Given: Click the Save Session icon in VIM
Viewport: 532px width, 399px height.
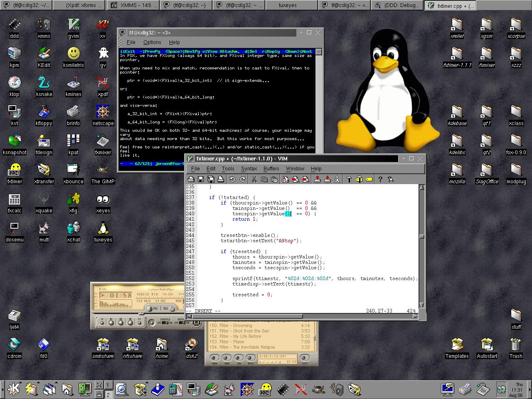Looking at the screenshot, I should [327, 179].
